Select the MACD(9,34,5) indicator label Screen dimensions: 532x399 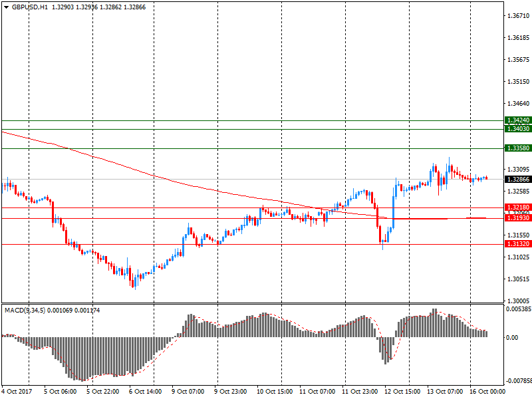(x=25, y=310)
